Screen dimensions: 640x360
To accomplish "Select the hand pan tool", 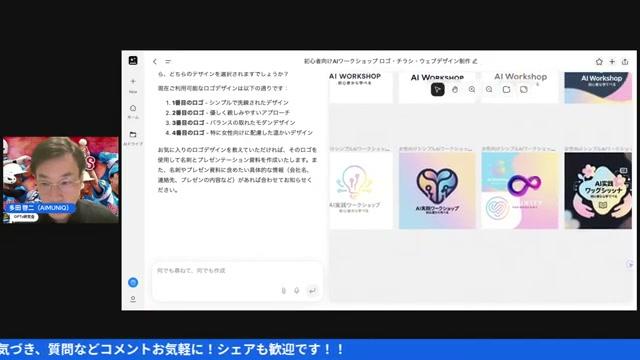I will pyautogui.click(x=455, y=89).
